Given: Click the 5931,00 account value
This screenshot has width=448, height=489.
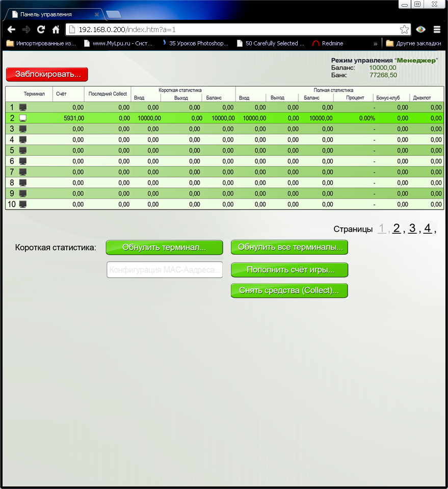Looking at the screenshot, I should coord(74,118).
